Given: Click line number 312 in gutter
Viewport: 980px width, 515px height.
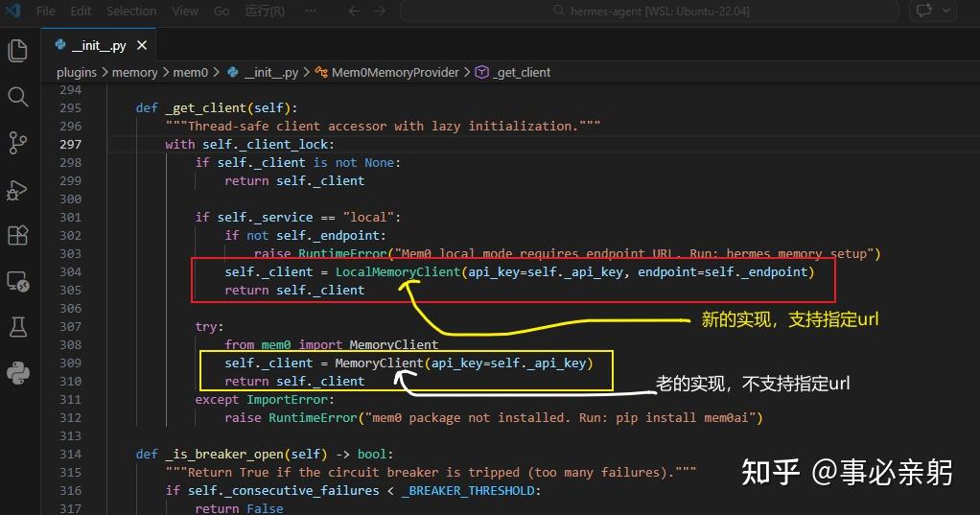Looking at the screenshot, I should click(70, 418).
